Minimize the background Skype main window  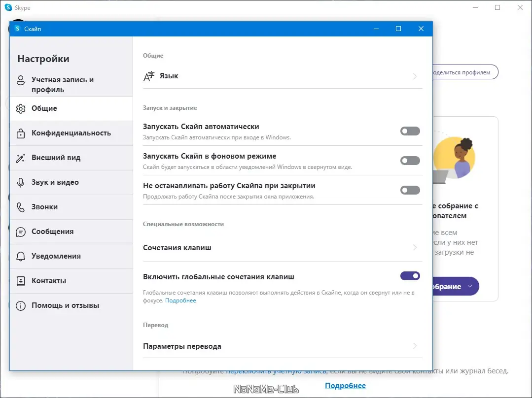(475, 7)
